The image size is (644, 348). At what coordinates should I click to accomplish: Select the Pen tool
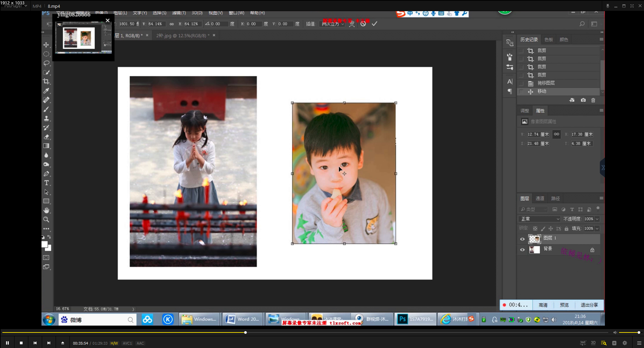click(46, 173)
